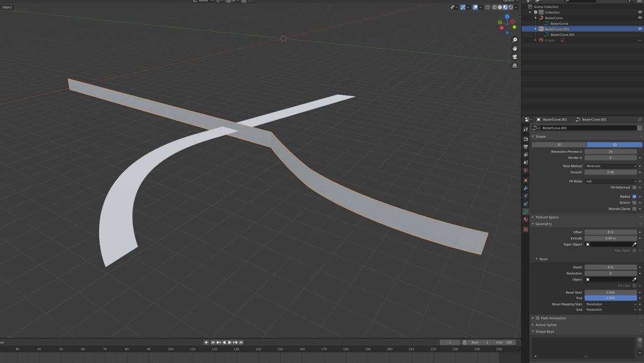Screen dimensions: 644x363
Task: Open the Scene properties tab icon
Action: [526, 163]
